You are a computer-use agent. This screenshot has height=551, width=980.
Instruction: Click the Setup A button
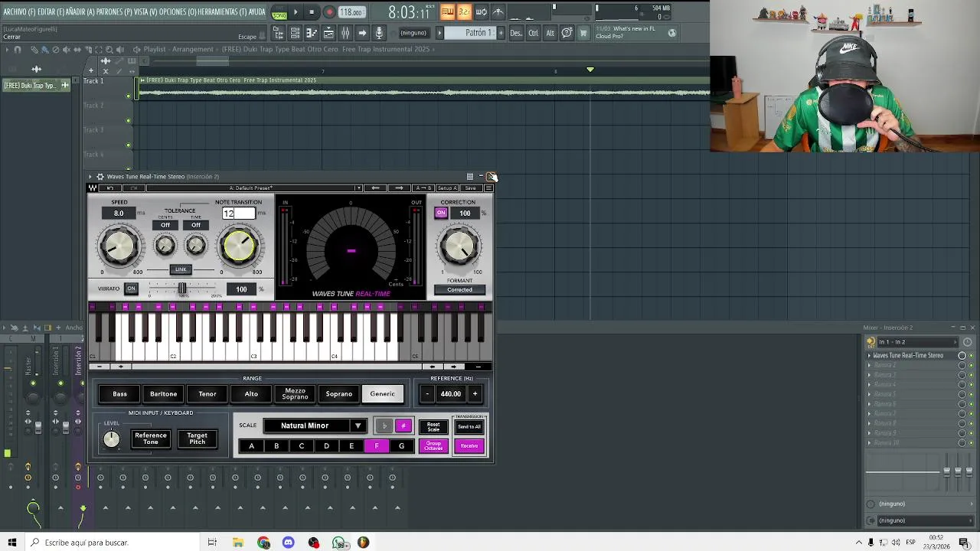[x=447, y=188]
